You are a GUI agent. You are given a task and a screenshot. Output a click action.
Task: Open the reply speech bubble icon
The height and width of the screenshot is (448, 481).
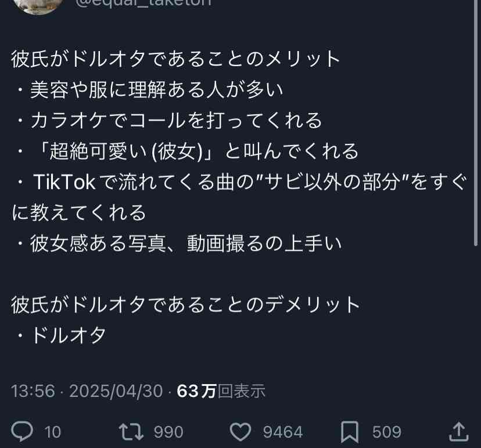click(x=22, y=431)
